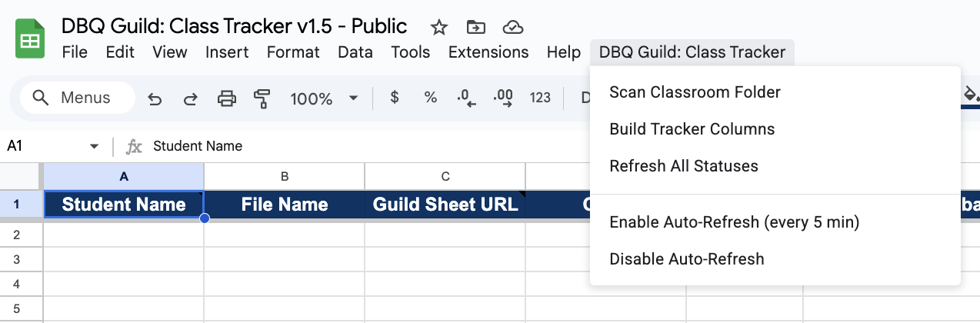Disable Auto-Refresh from the menu
980x323 pixels.
687,259
